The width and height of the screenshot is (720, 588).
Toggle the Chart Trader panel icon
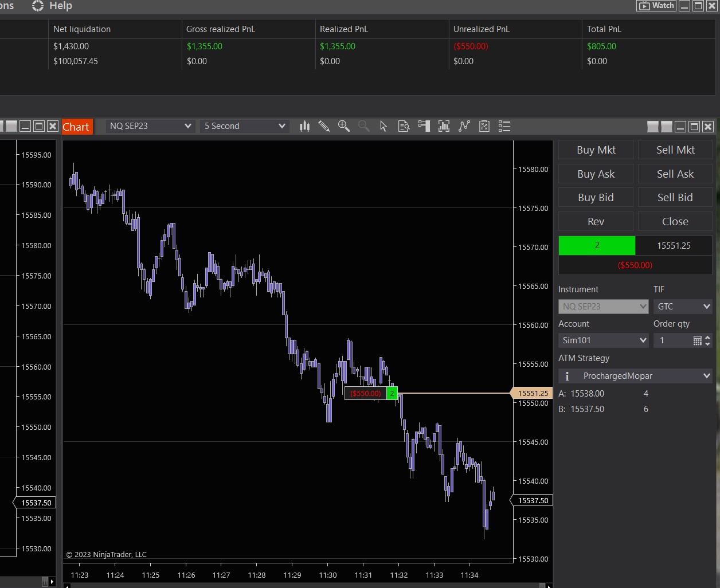point(424,126)
